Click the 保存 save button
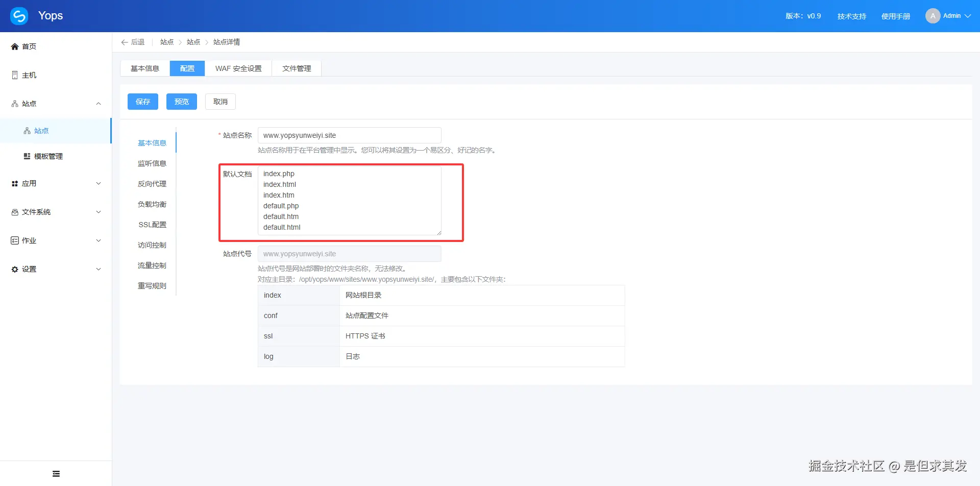This screenshot has width=980, height=486. coord(142,101)
